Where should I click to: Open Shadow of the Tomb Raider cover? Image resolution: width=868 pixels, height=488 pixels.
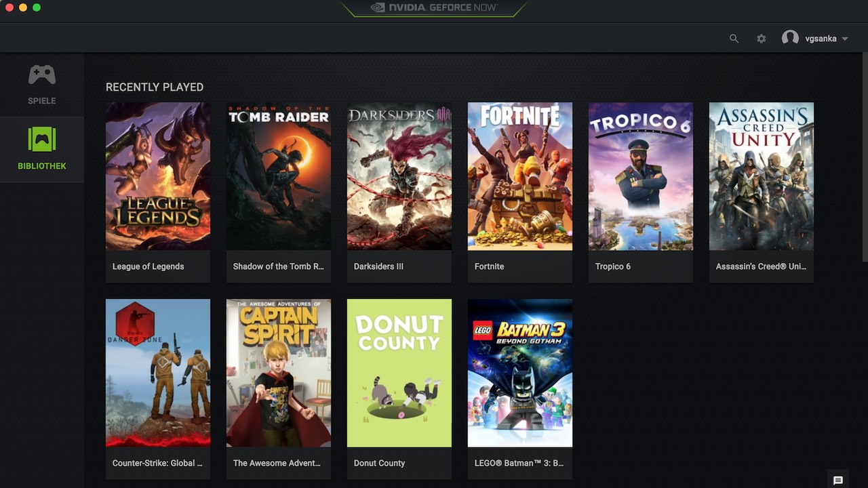click(x=279, y=176)
